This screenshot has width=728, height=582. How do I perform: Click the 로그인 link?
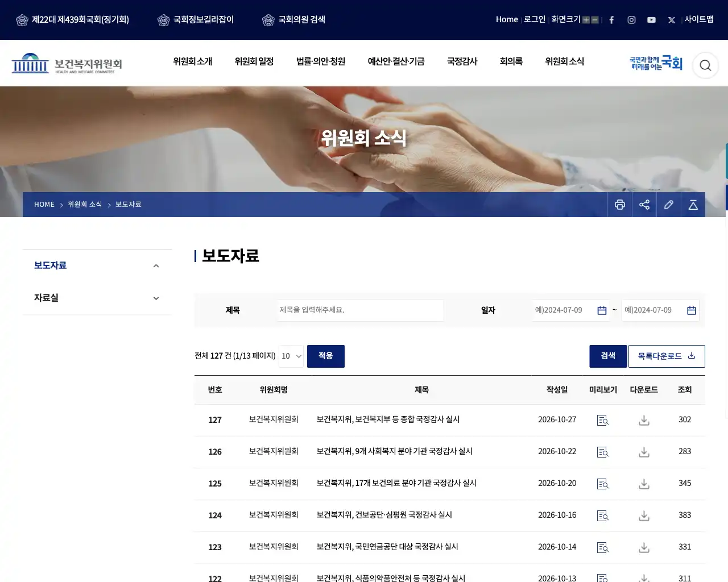click(x=535, y=19)
